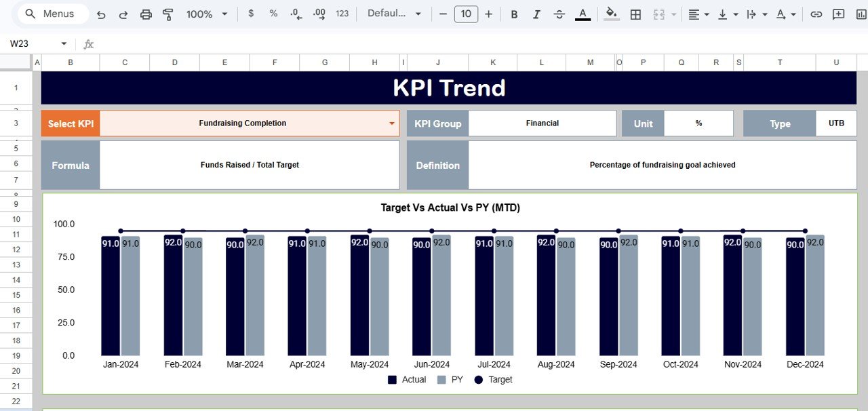Insert a link
Viewport: 868px width, 411px height.
click(816, 14)
